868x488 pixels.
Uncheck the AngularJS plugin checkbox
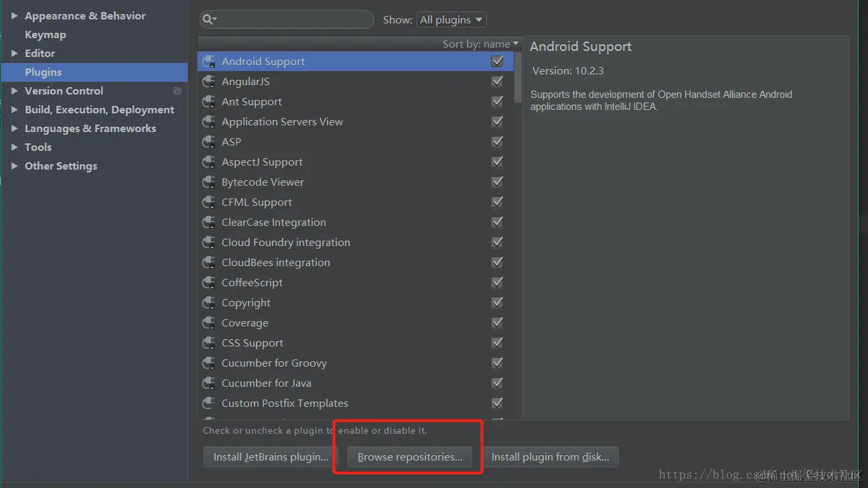pyautogui.click(x=497, y=81)
